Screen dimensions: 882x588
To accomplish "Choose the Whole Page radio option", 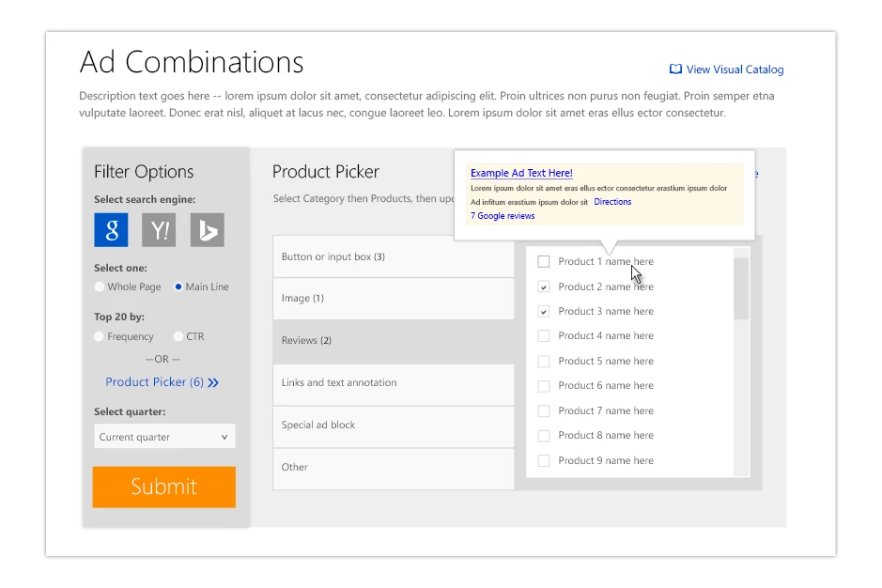I will (100, 287).
